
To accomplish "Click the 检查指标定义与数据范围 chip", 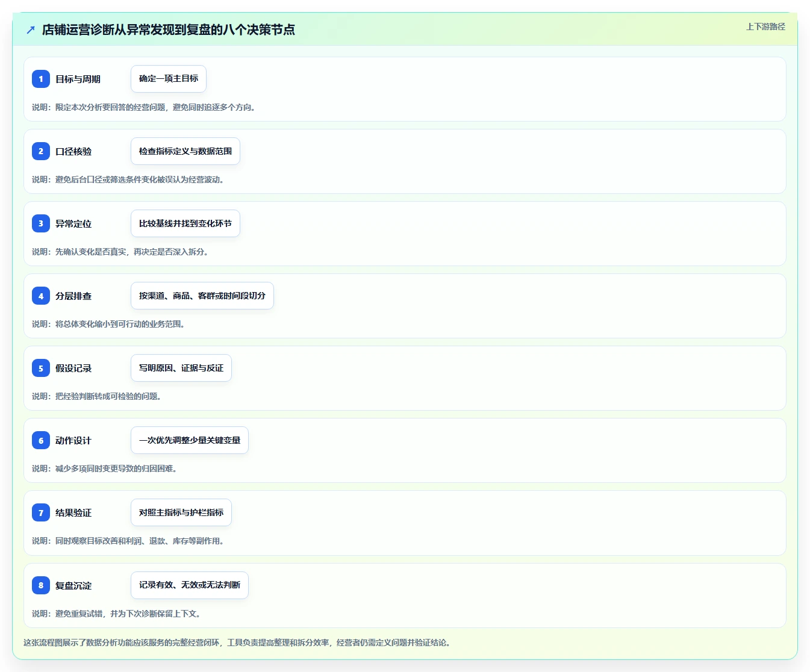I will pos(185,151).
